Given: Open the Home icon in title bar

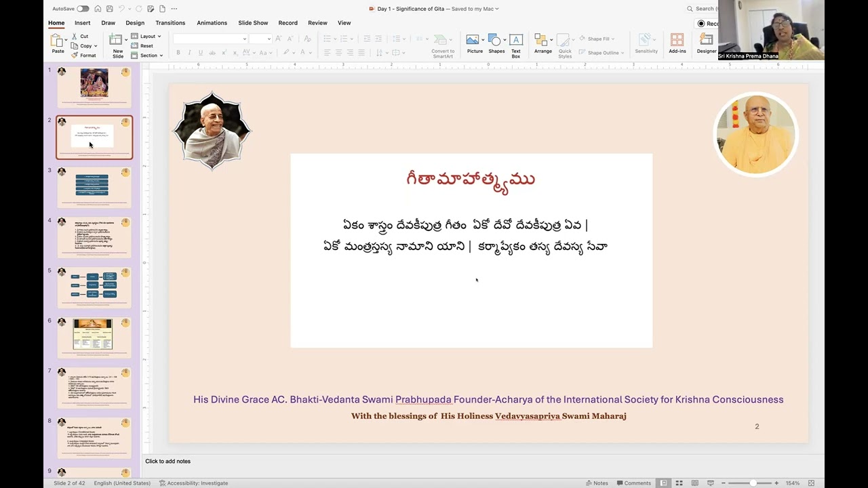Looking at the screenshot, I should (98, 9).
